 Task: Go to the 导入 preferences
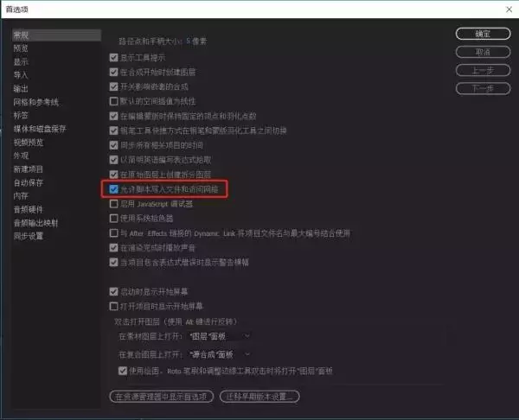[21, 75]
